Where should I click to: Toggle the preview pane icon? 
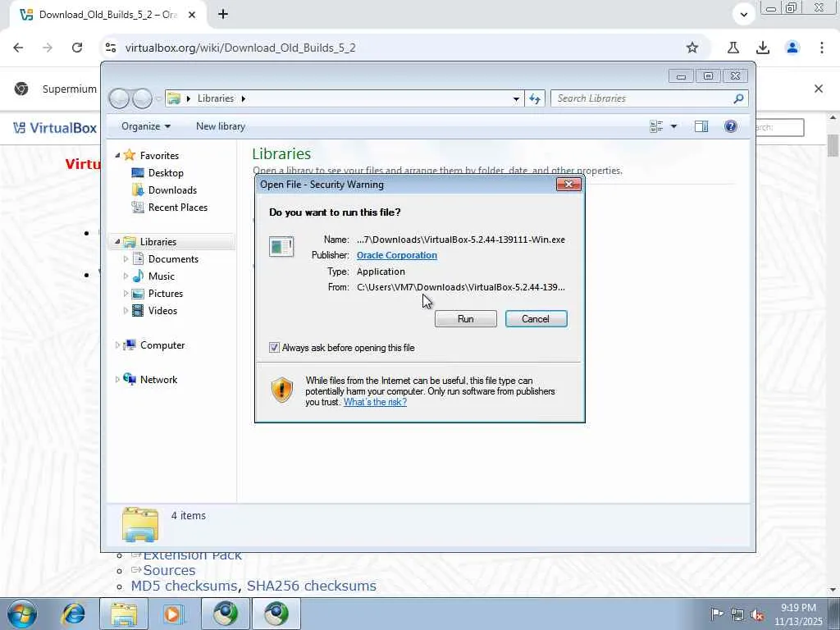point(701,126)
